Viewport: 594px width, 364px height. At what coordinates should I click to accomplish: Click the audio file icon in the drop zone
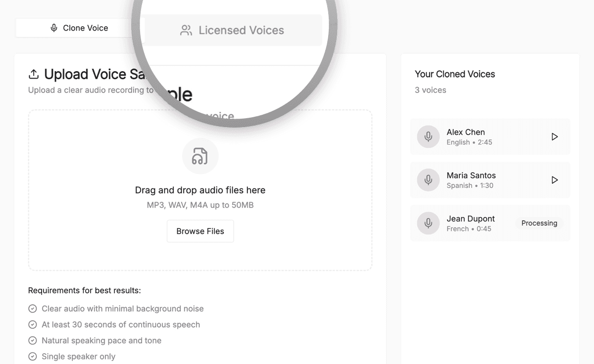(x=200, y=156)
